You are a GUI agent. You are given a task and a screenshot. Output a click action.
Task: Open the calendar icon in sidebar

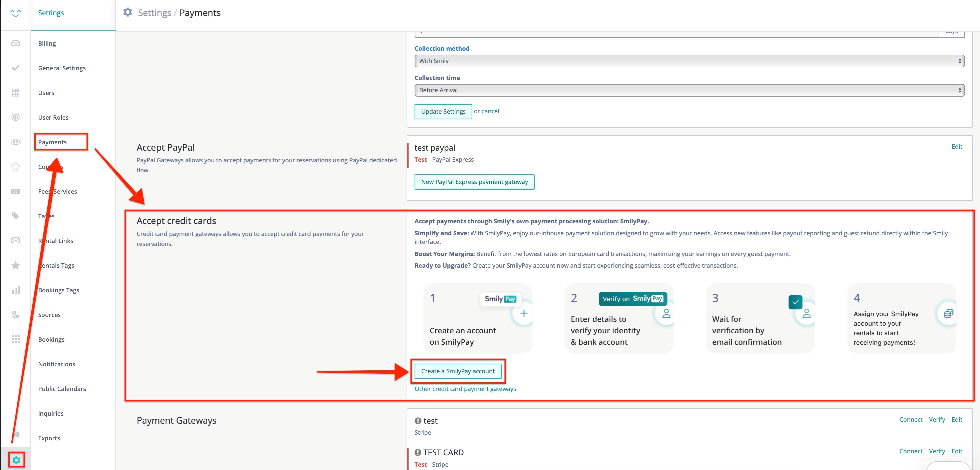tap(16, 93)
